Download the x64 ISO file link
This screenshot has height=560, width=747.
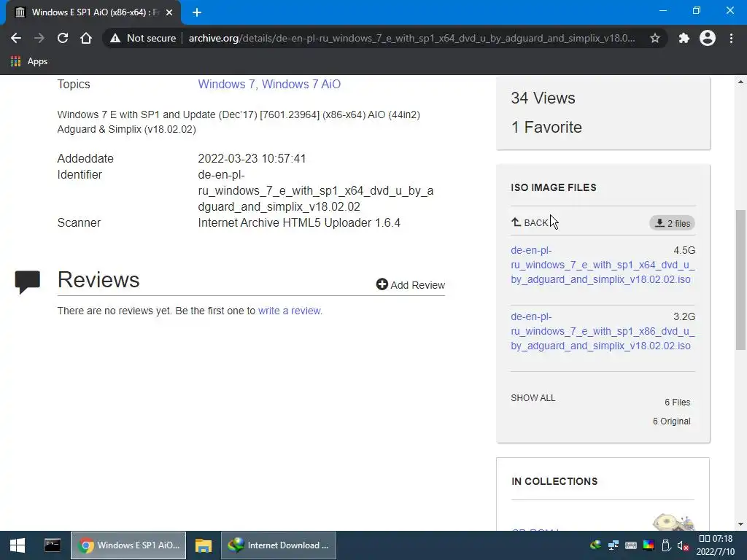tap(603, 265)
